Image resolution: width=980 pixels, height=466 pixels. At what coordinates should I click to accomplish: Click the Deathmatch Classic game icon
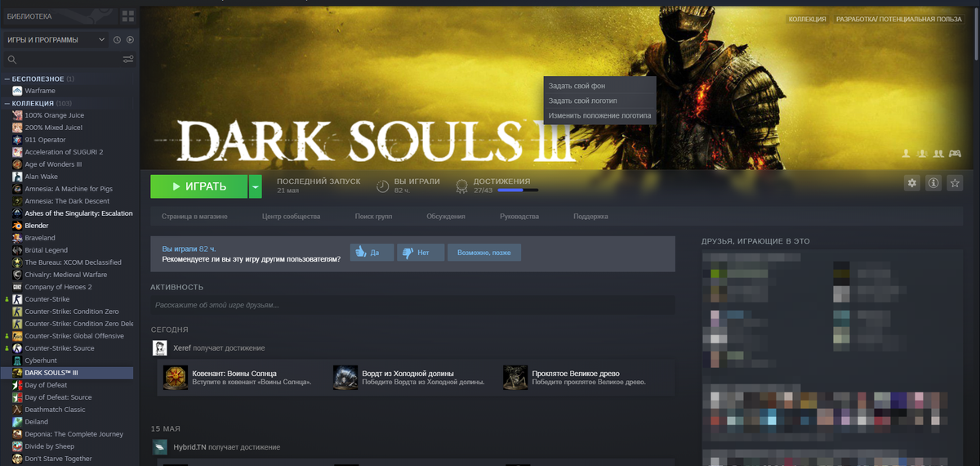[x=17, y=410]
